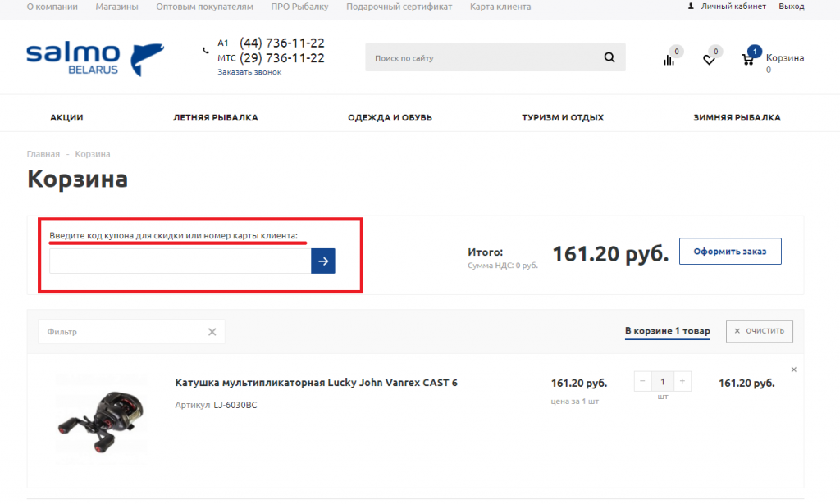Open the Карта клиента link

point(500,7)
